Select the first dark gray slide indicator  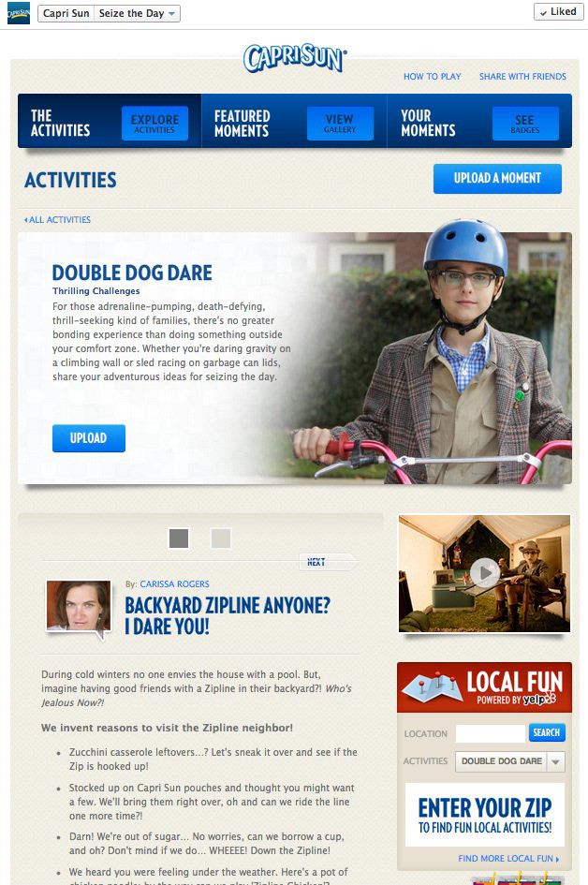(x=178, y=538)
